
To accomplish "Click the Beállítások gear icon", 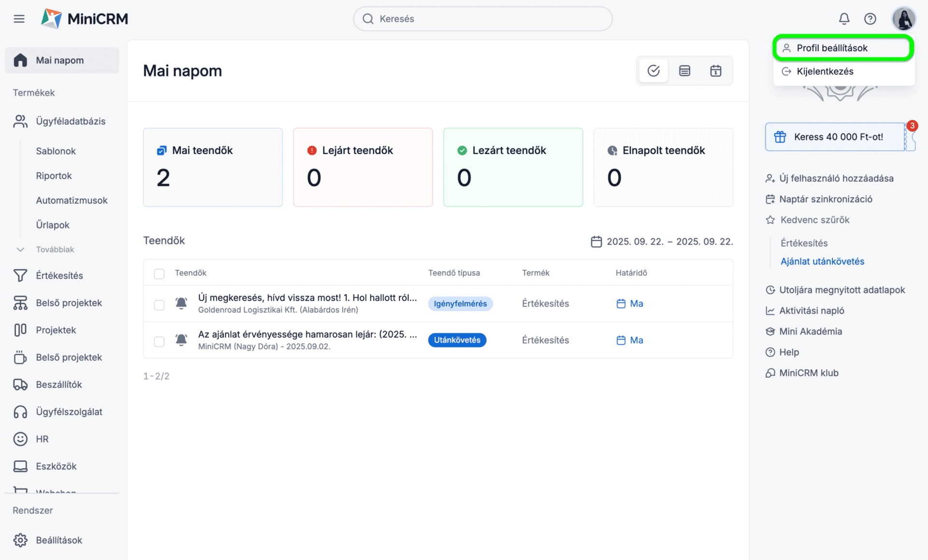I will click(x=20, y=540).
